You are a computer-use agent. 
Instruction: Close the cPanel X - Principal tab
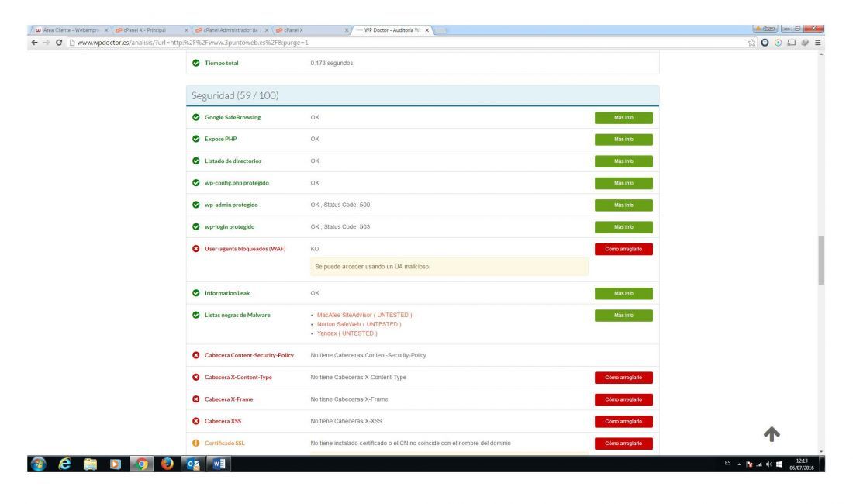click(x=186, y=30)
